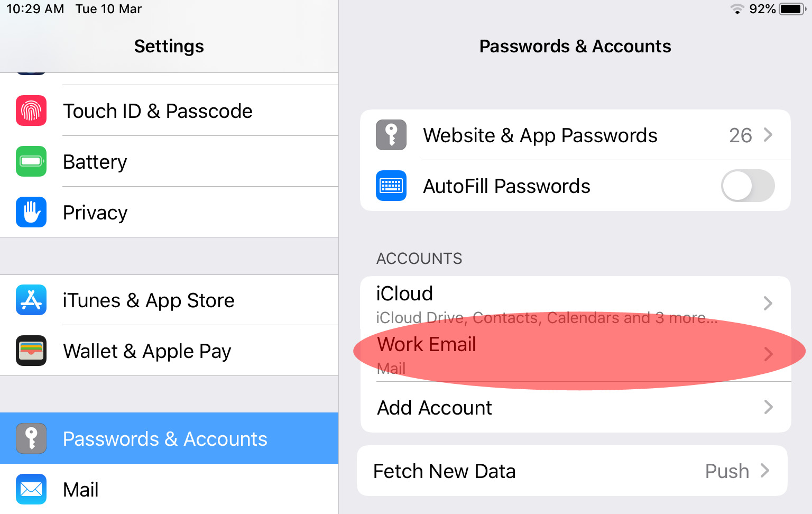The width and height of the screenshot is (812, 514).
Task: Tap the Passwords & Accounts key icon in sidebar
Action: point(31,438)
